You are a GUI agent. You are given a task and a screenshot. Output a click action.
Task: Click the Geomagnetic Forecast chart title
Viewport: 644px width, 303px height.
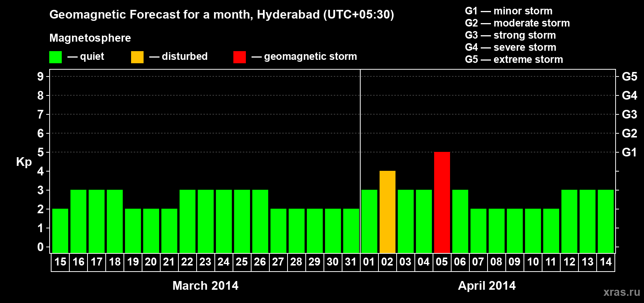pyautogui.click(x=222, y=15)
